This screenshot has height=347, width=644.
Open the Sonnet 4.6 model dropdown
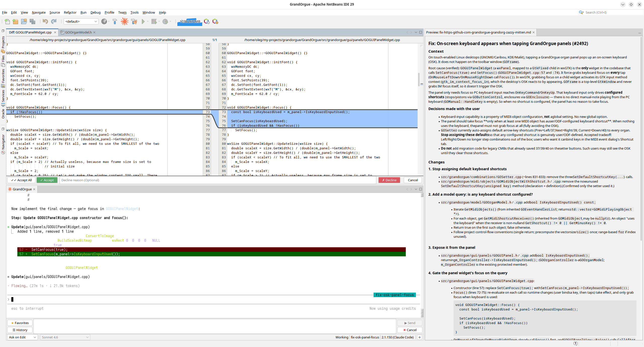pos(65,337)
